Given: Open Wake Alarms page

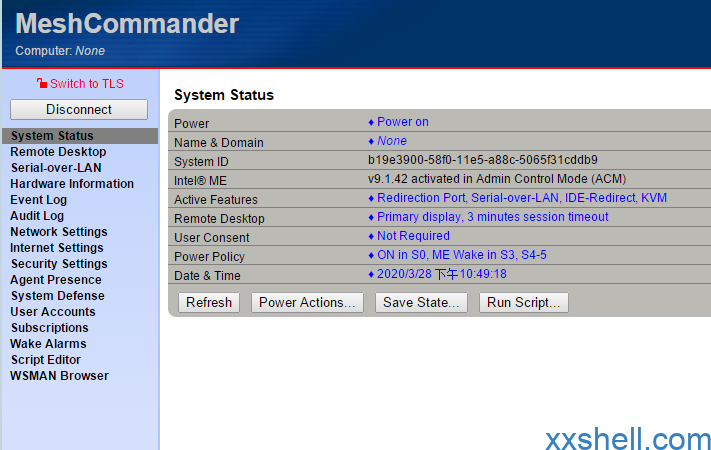Looking at the screenshot, I should [x=48, y=344].
